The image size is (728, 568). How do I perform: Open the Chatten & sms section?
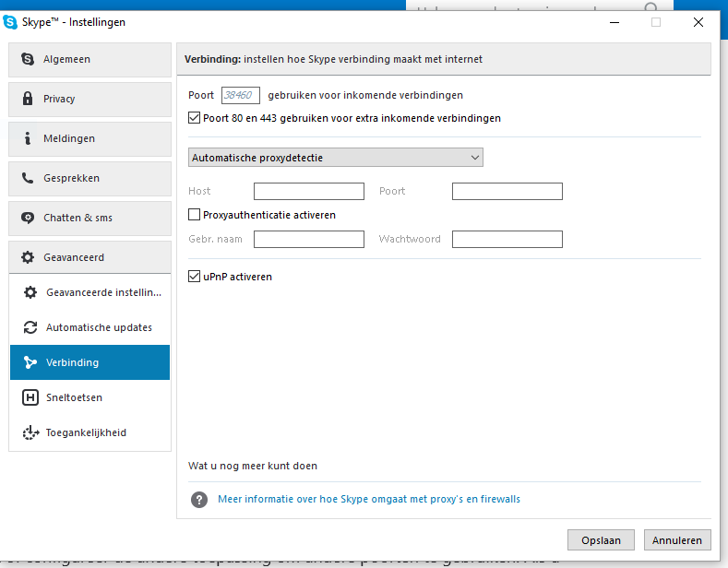coord(90,219)
